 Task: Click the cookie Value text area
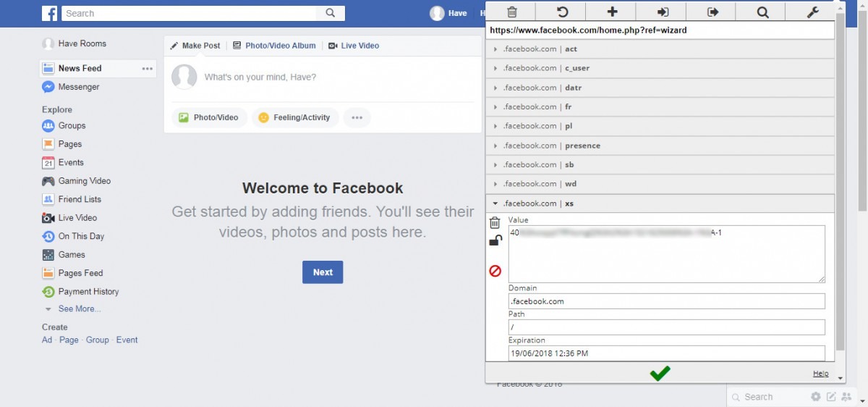(667, 253)
